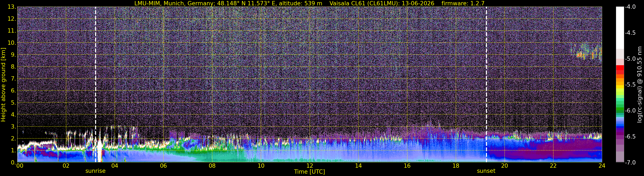Click the white dashed sunset marker line
644x176 pixels.
click(x=486, y=85)
